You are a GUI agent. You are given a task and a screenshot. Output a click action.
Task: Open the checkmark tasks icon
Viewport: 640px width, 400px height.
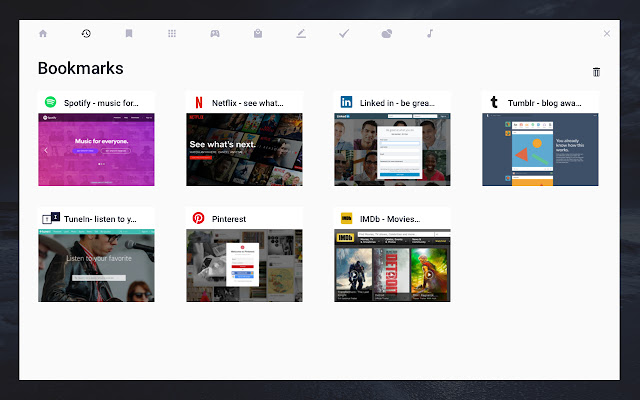click(x=344, y=33)
